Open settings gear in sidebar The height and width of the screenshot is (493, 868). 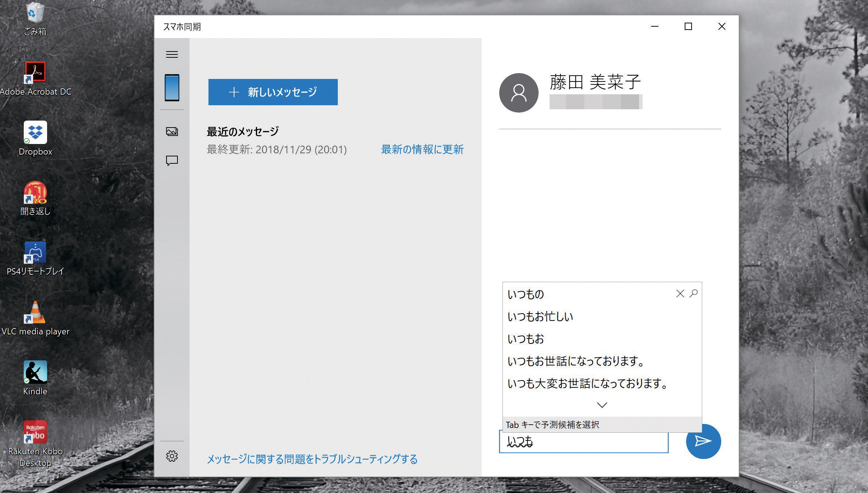click(172, 456)
